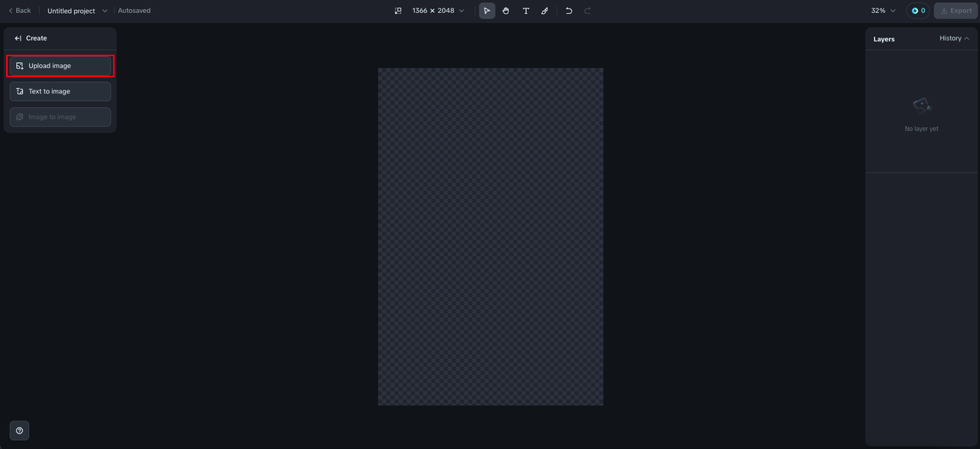Click the credits counter showing 0

(x=918, y=11)
